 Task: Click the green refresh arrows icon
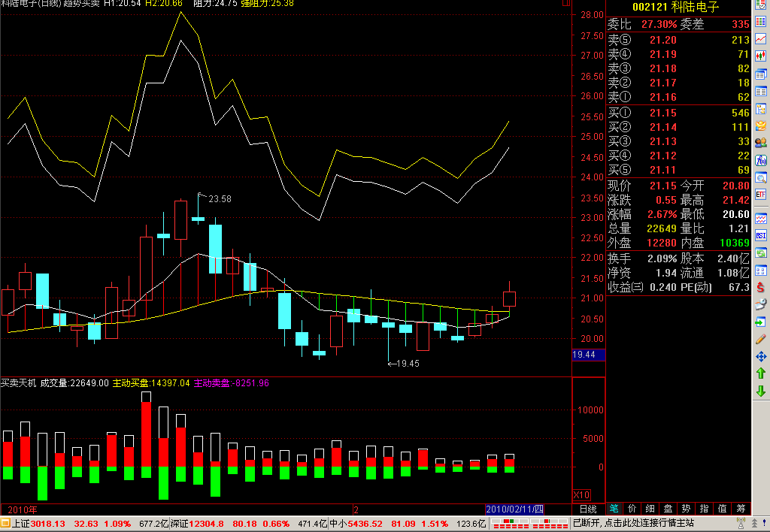[761, 253]
